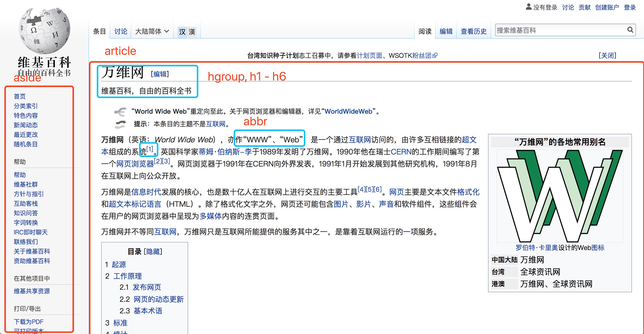The width and height of the screenshot is (644, 334).
Task: Open the 超文本标记语言 link
Action: (x=135, y=204)
